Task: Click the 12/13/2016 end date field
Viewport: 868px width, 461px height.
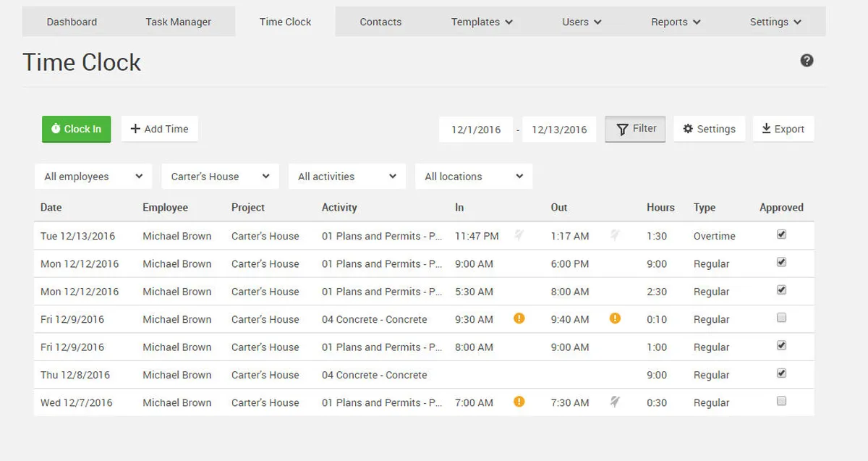Action: click(x=559, y=130)
